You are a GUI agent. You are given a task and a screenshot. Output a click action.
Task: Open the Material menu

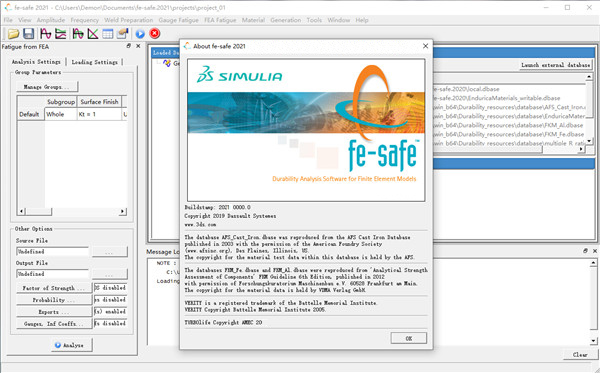click(253, 20)
